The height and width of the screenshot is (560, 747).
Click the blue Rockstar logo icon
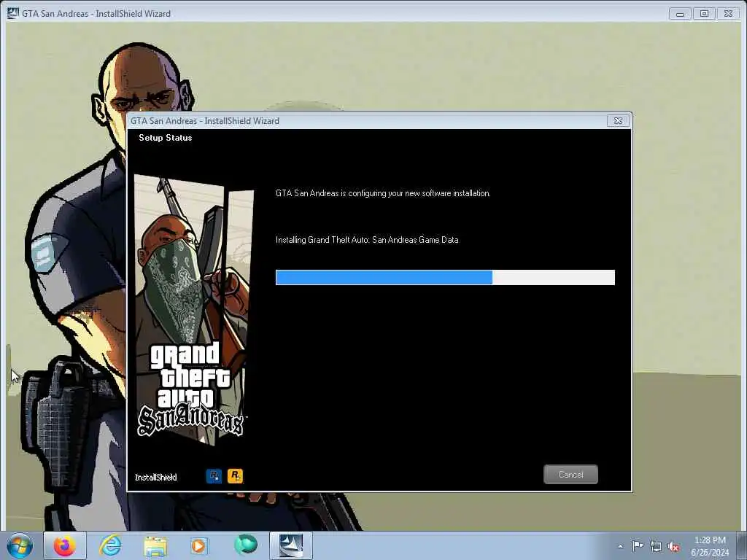(x=214, y=475)
